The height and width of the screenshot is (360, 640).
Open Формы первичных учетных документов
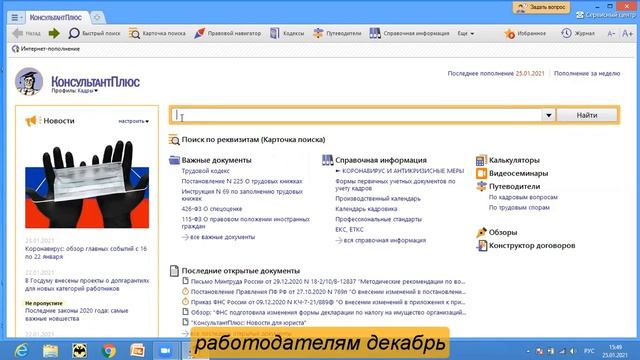pos(395,185)
